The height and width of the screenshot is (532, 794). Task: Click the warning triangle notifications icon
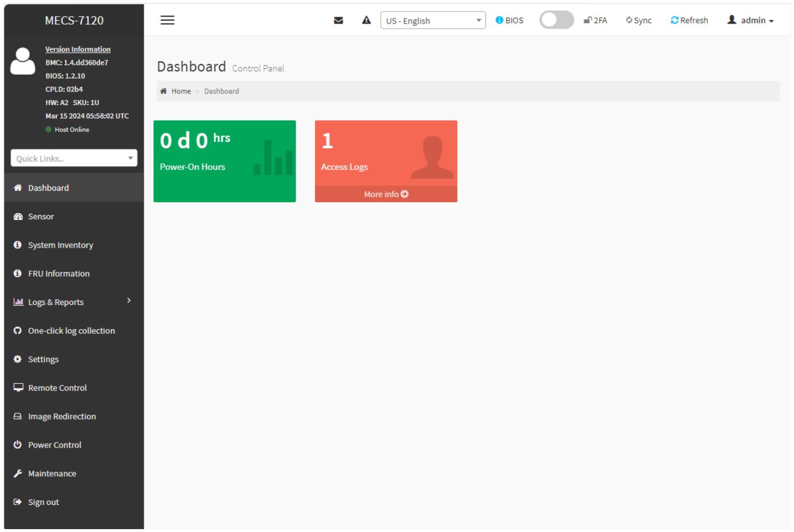pos(366,20)
